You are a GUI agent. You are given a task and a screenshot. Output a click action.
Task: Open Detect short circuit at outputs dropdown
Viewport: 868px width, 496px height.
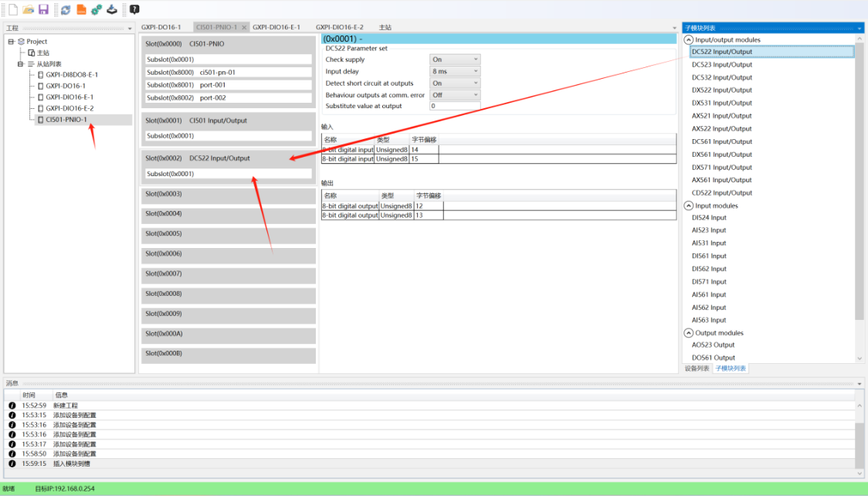455,83
